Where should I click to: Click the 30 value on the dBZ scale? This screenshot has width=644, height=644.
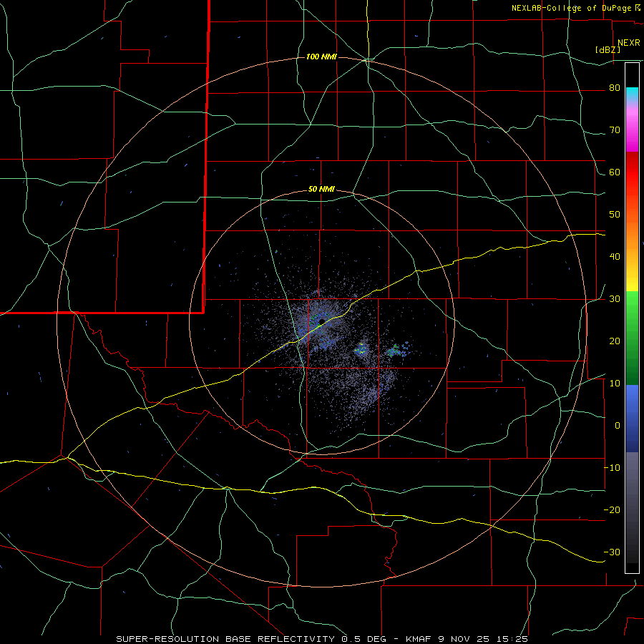click(x=615, y=299)
